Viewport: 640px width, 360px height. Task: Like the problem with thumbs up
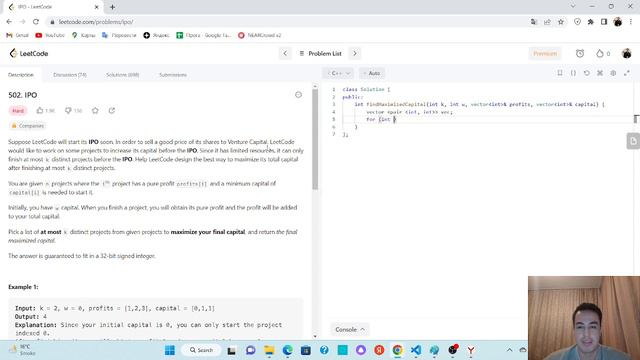coord(45,111)
